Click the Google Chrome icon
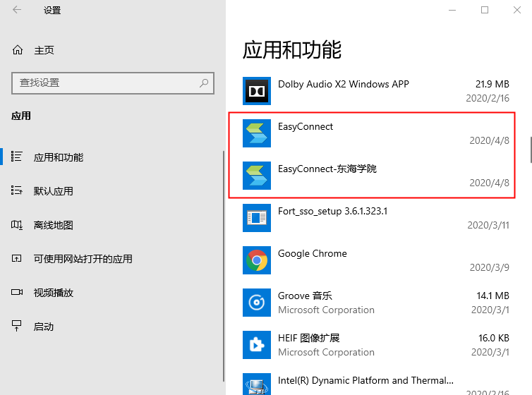The width and height of the screenshot is (532, 395). pyautogui.click(x=257, y=260)
